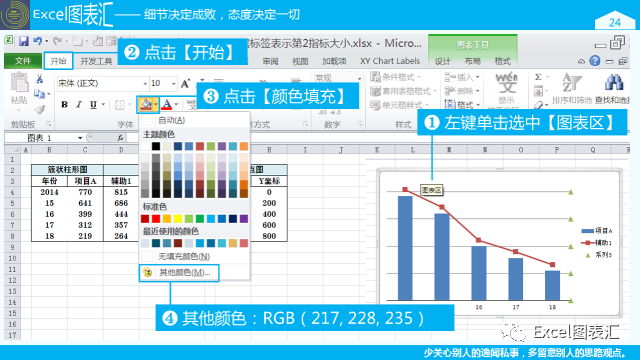
Task: Switch to the 开始 ribbon tab
Action: coord(58,61)
